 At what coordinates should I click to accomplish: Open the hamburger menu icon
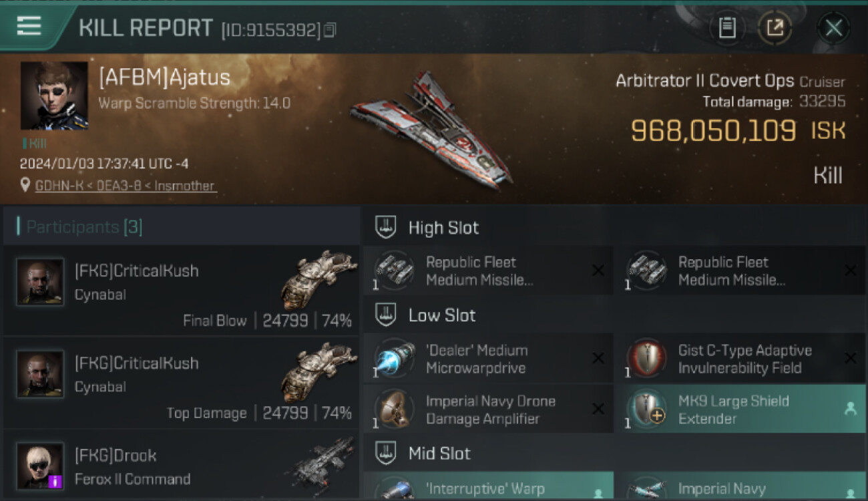29,26
